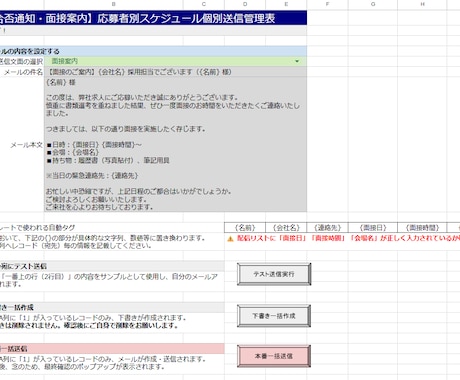Select column G header

[x=373, y=4]
